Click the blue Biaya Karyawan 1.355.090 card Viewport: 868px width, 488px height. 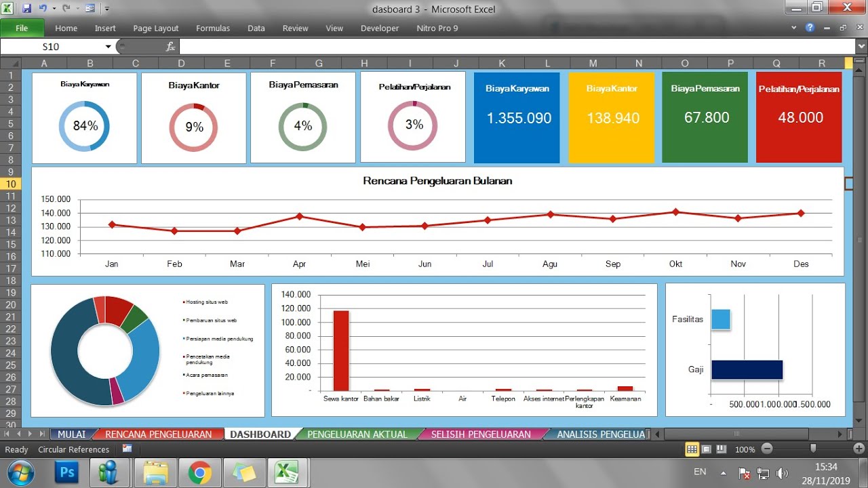tap(517, 117)
